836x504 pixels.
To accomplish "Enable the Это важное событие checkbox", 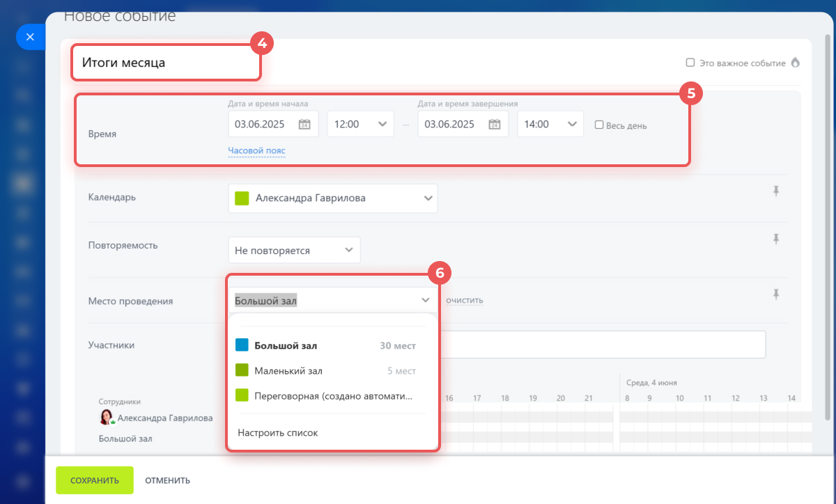I will point(690,63).
